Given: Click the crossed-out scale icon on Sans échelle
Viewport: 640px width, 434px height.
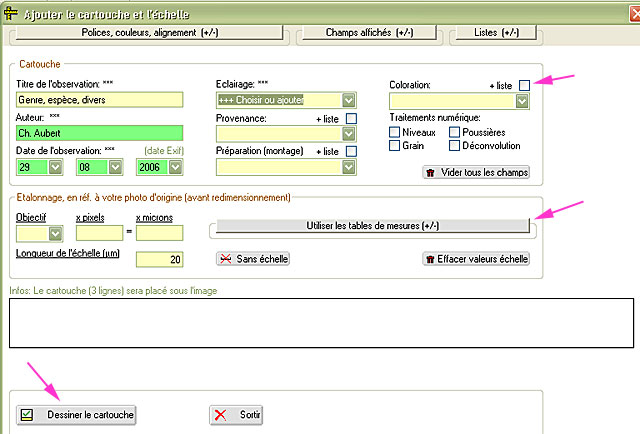Looking at the screenshot, I should coord(225,259).
